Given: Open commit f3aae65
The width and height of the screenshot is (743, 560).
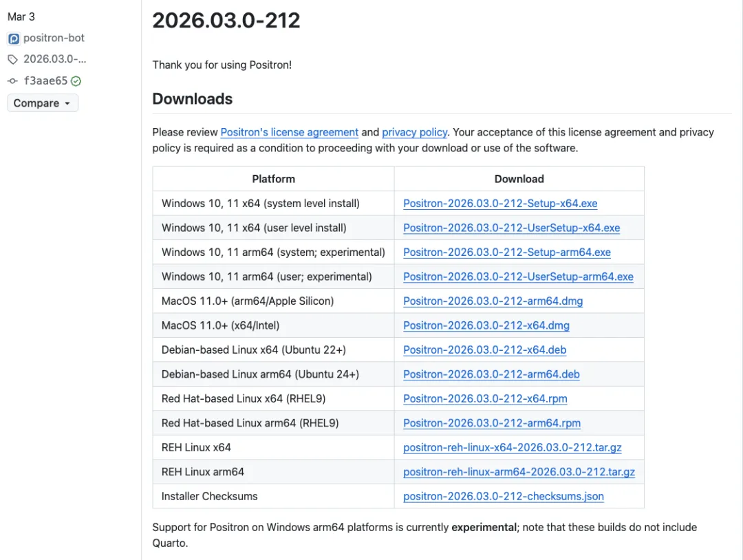Looking at the screenshot, I should [x=45, y=81].
